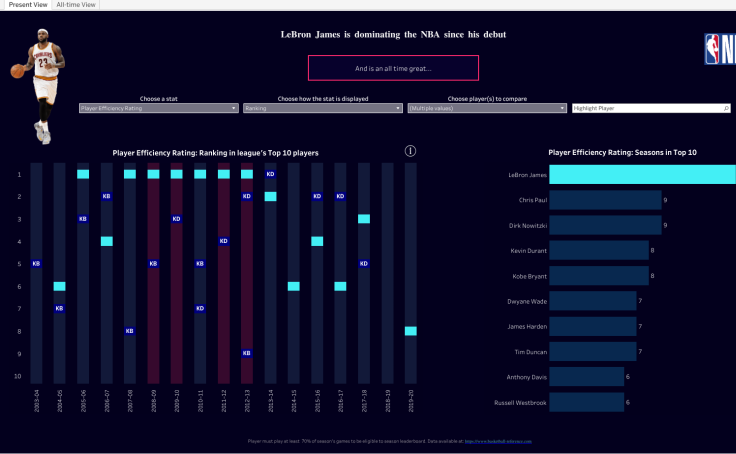Click the magnifier icon in Highlight Player

pyautogui.click(x=726, y=108)
